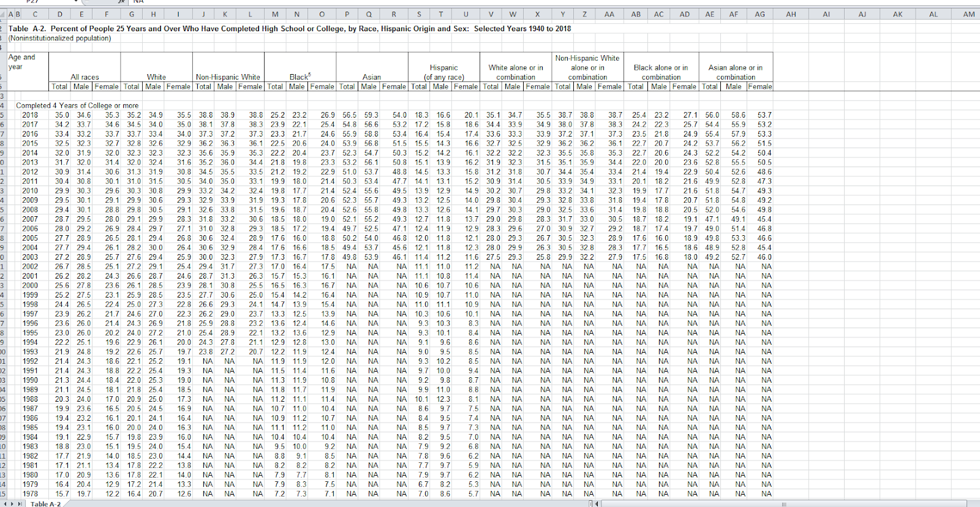
Task: Click the table title 'Table A-2. Percent of People'
Action: tap(290, 28)
